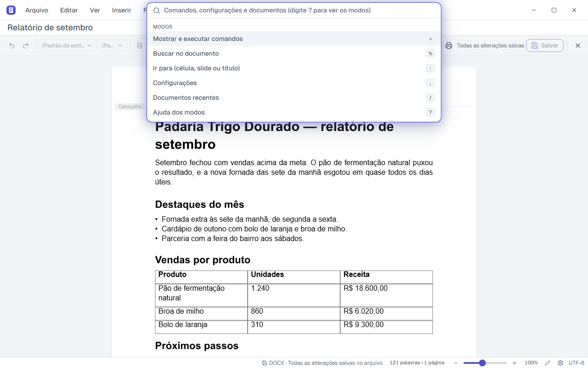Minimize the application window
The height and width of the screenshot is (368, 588).
[534, 10]
